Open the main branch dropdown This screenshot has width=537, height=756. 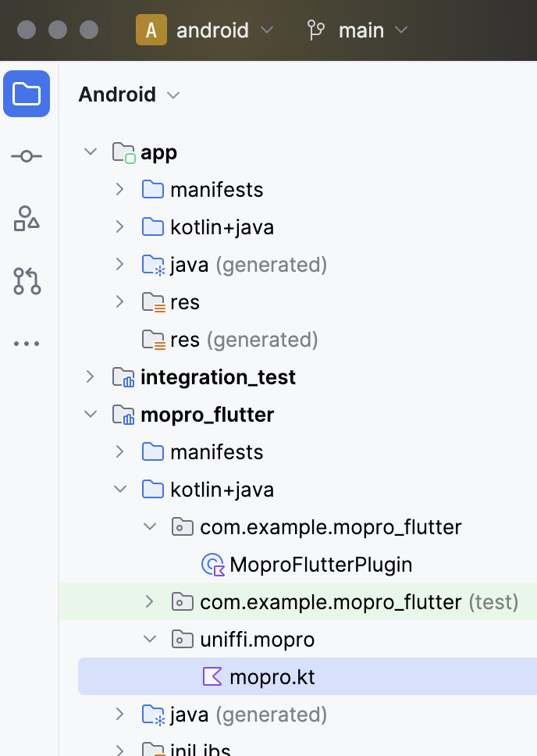(401, 30)
